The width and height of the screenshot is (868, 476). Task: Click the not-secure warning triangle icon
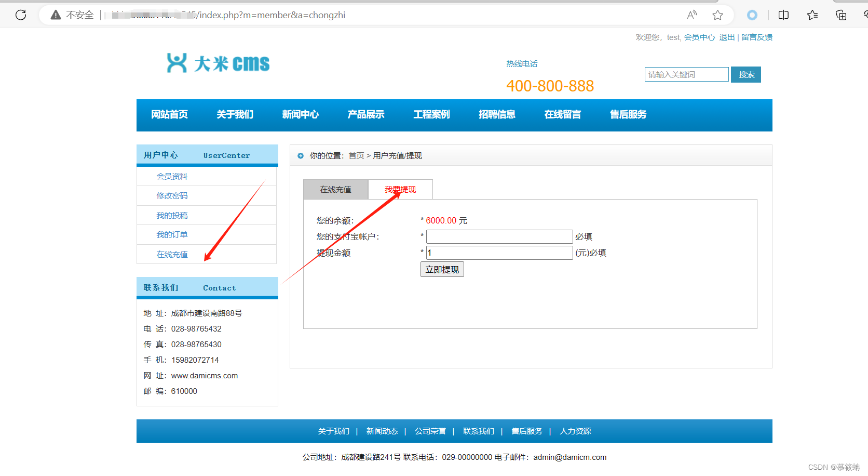tap(56, 15)
